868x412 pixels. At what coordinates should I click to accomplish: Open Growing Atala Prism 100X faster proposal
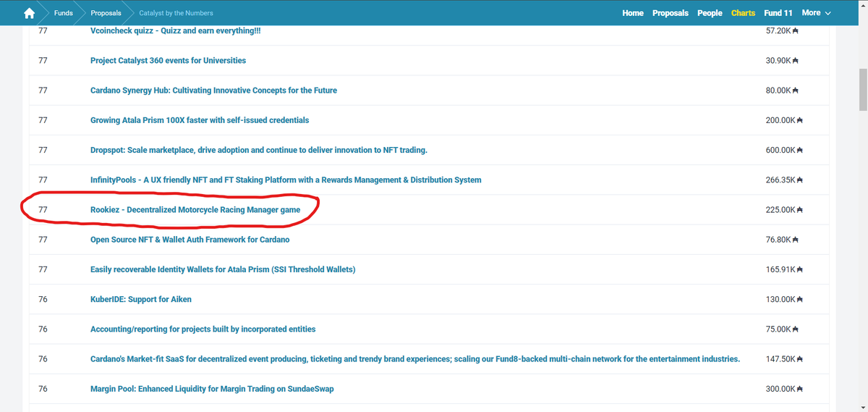click(x=200, y=120)
